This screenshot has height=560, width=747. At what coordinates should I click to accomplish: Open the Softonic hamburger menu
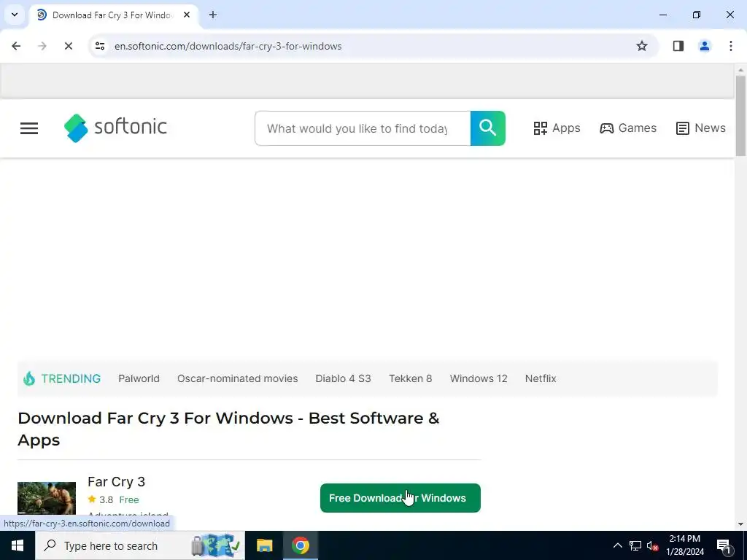pyautogui.click(x=29, y=128)
